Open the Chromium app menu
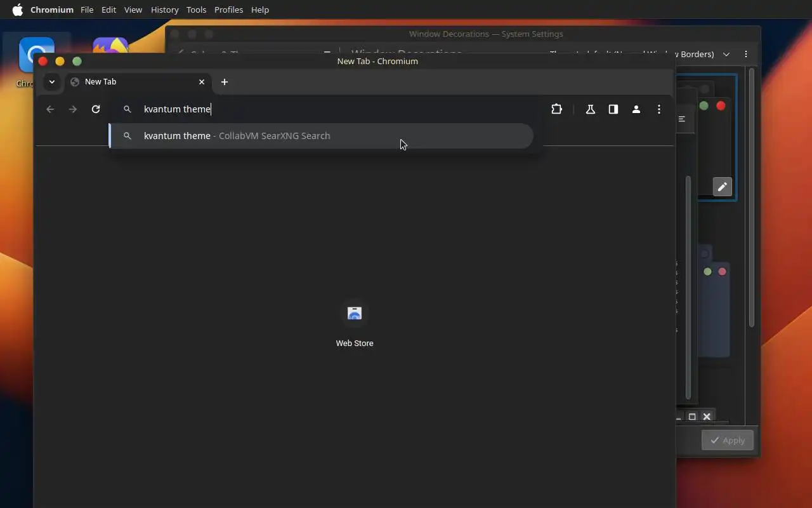 [52, 10]
